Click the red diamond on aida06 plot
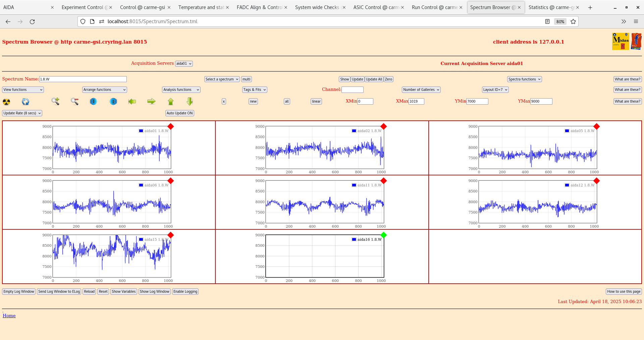 (171, 181)
